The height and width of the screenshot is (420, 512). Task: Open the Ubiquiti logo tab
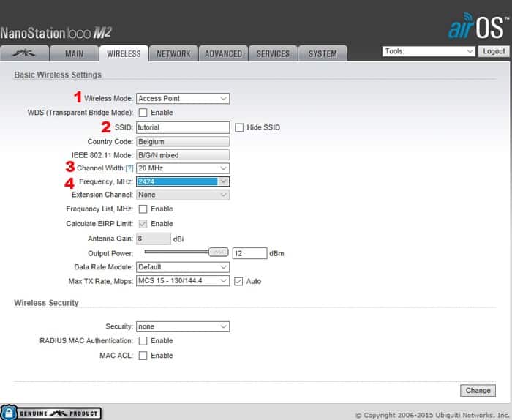[24, 53]
